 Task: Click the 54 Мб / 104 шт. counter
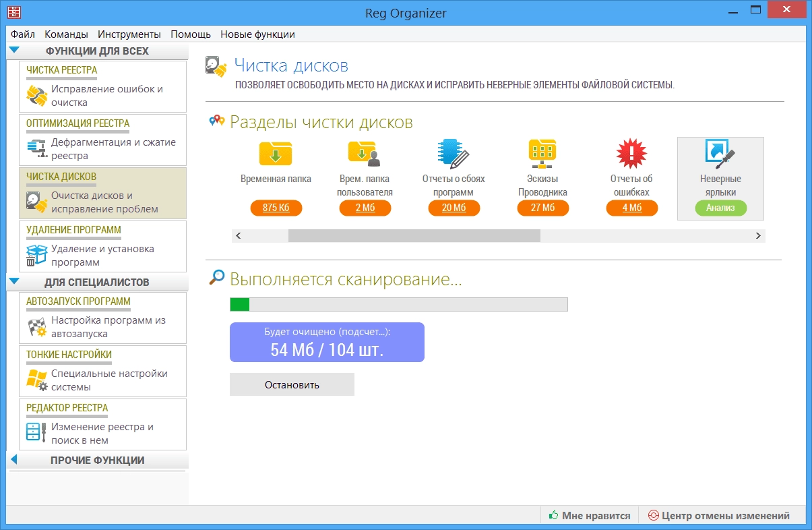point(327,349)
